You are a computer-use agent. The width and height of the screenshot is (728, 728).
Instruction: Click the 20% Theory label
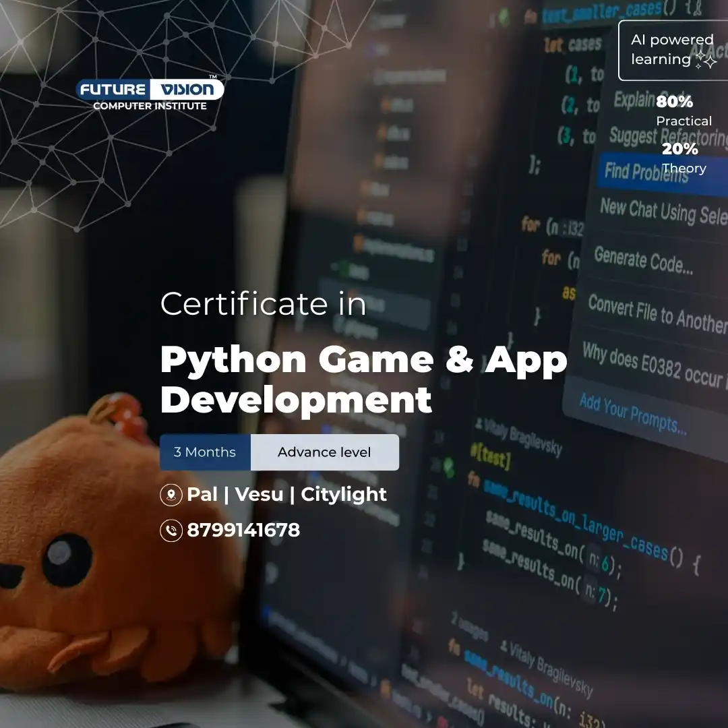click(684, 158)
